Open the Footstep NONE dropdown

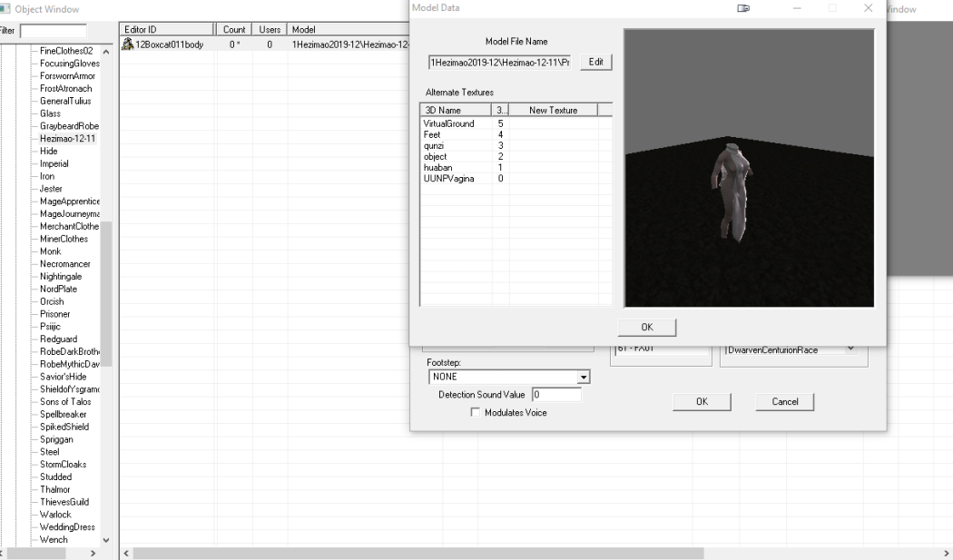click(583, 377)
